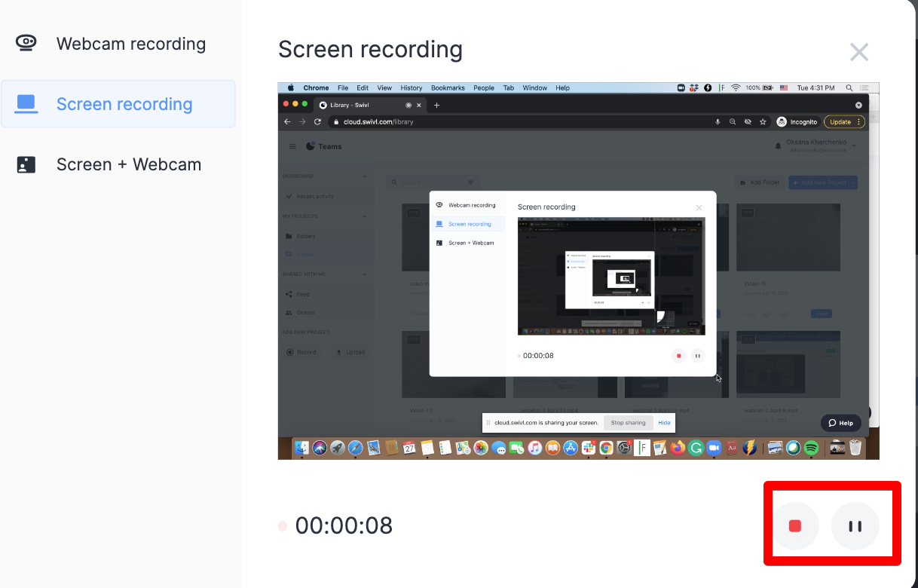918x588 pixels.
Task: Click the Add new Project button in the preview
Action: (823, 182)
